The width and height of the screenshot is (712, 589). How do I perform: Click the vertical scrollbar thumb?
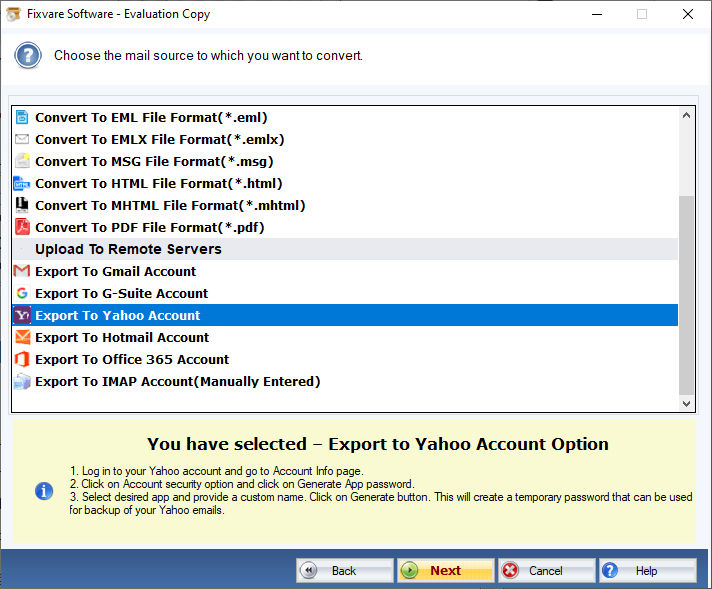point(686,295)
